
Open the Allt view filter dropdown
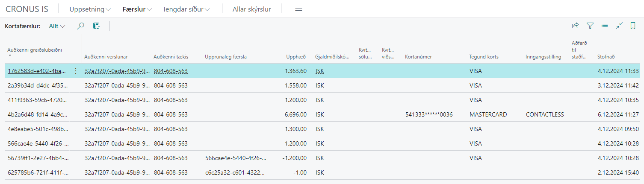coord(57,26)
